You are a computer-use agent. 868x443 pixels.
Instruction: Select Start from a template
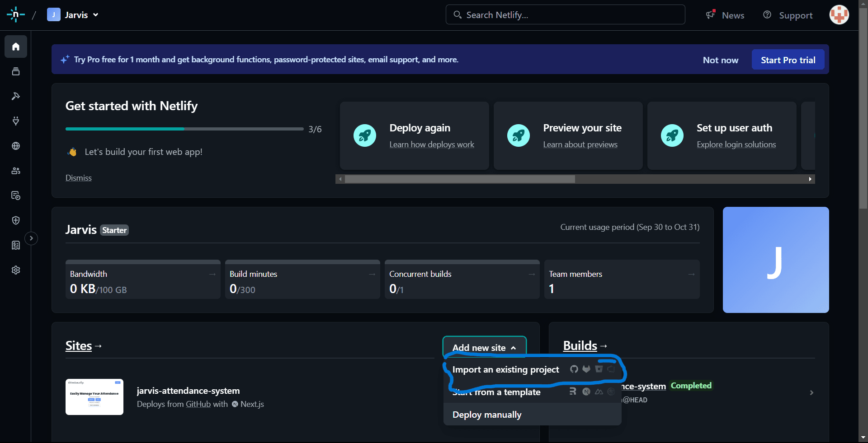point(533,392)
